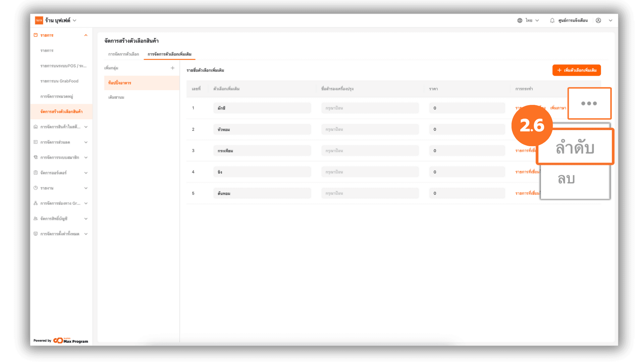Click the three-dots more actions icon
The width and height of the screenshot is (644, 362).
589,103
